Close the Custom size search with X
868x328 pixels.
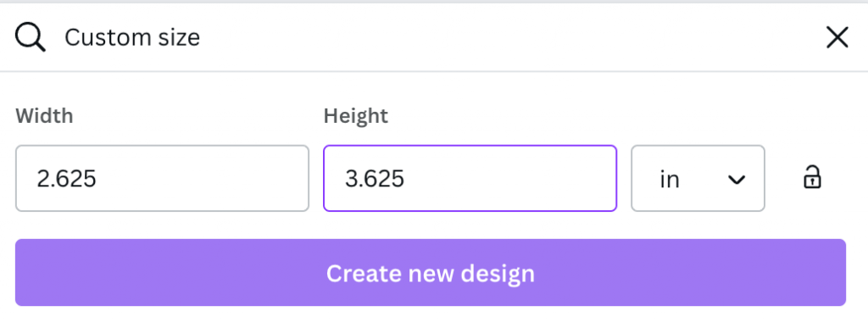(x=837, y=37)
